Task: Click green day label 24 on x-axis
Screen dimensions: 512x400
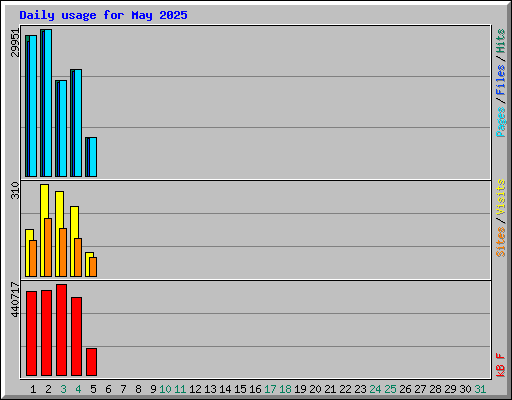Action: click(375, 389)
